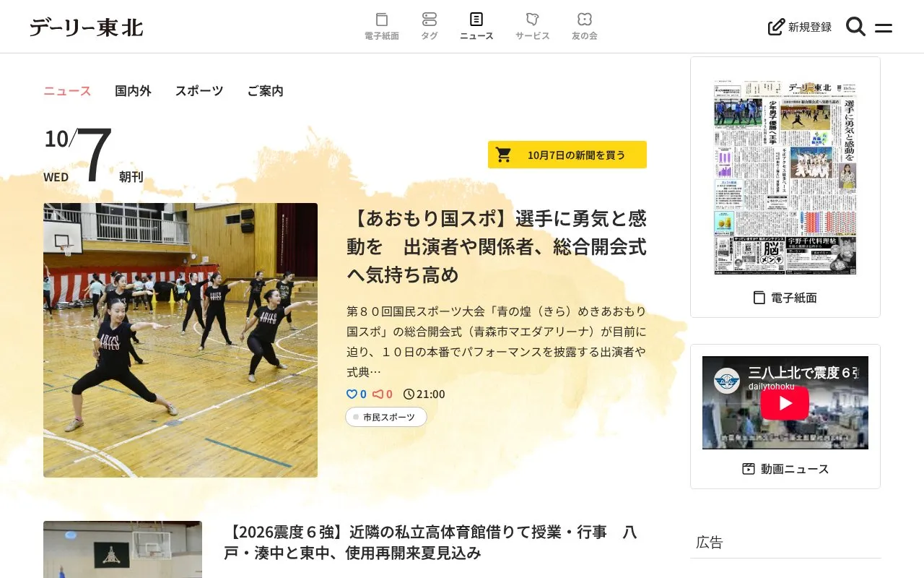Open the あおもり国スポ article headline
This screenshot has height=578, width=924.
click(x=497, y=246)
